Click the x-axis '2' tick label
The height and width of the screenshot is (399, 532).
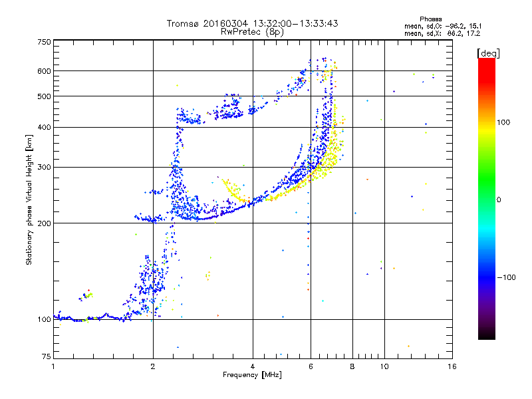(153, 366)
